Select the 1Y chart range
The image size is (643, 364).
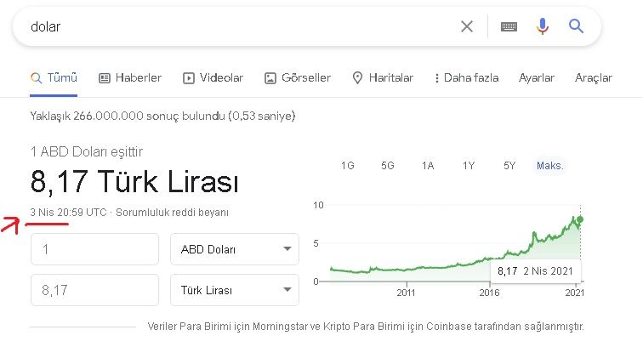click(x=469, y=166)
